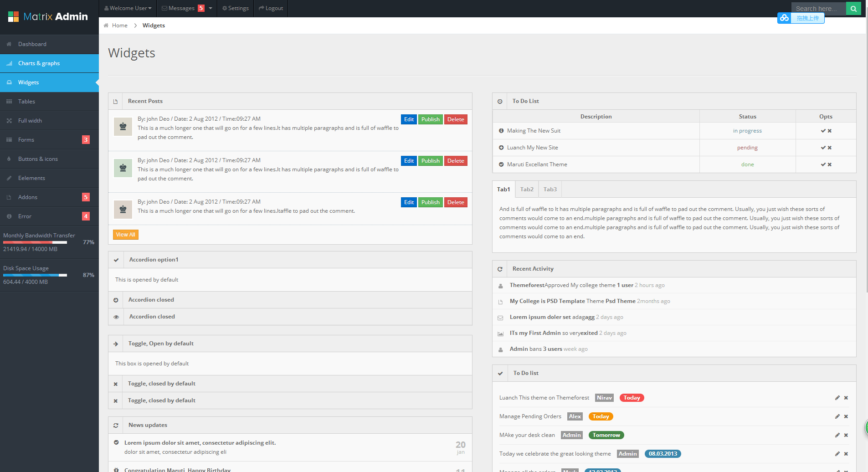This screenshot has height=472, width=868.
Task: Click the green Tomorrow badge
Action: [606, 435]
